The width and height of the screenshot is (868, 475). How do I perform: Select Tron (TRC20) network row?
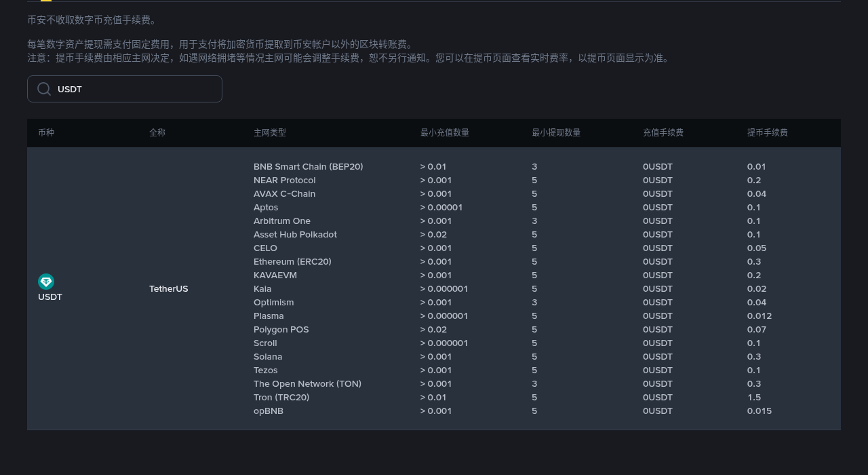click(x=281, y=398)
